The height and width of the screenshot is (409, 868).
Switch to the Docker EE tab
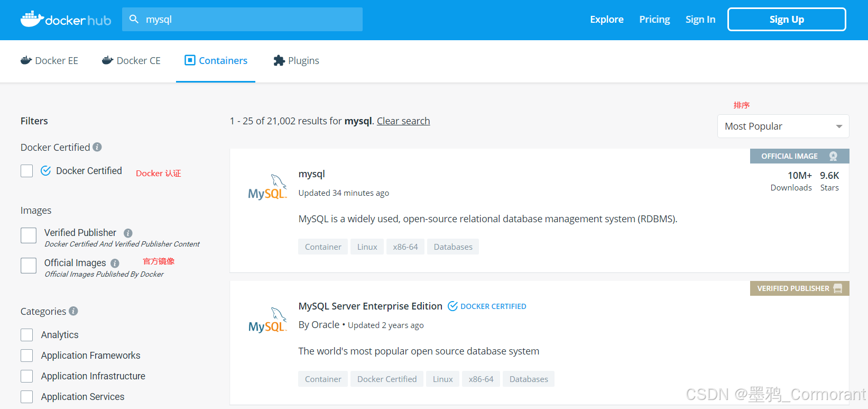point(49,61)
